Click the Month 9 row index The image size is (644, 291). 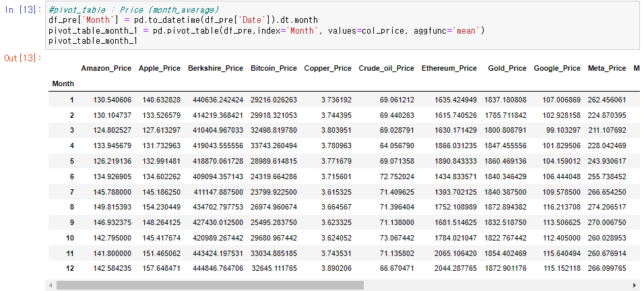(72, 222)
